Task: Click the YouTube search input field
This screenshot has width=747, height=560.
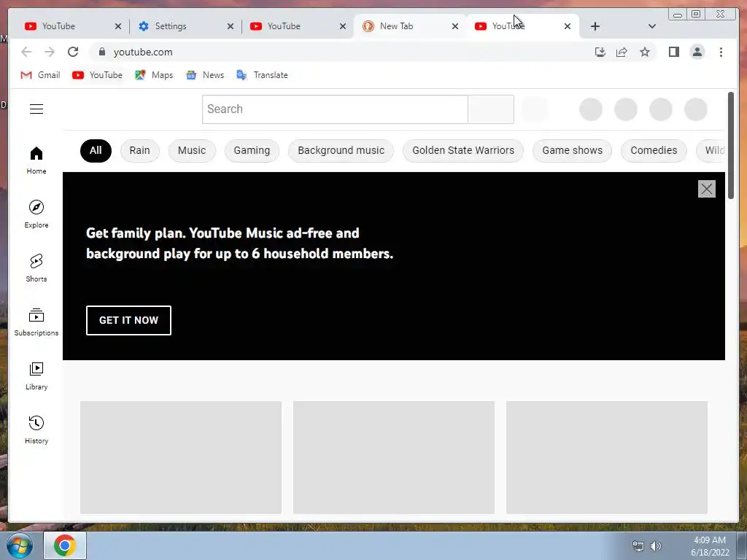Action: [335, 109]
